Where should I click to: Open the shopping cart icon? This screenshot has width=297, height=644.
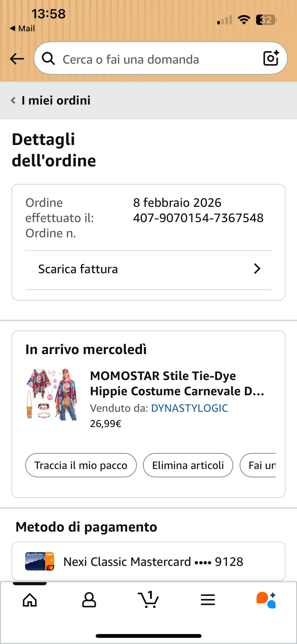tap(148, 599)
